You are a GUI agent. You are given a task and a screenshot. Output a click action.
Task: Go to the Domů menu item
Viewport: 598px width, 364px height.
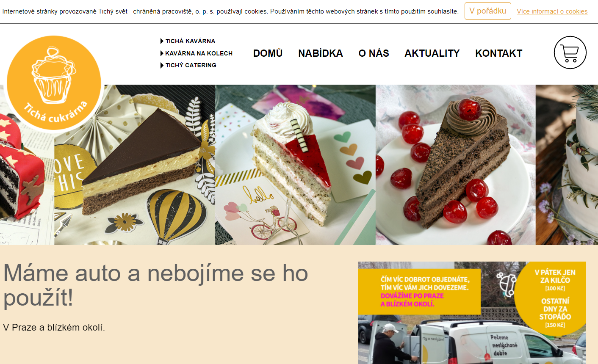pyautogui.click(x=268, y=53)
